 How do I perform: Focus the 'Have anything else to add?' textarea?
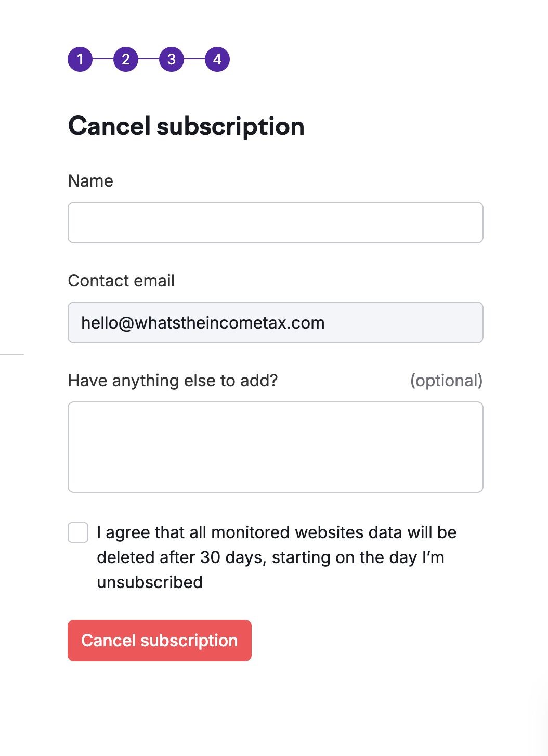point(276,447)
